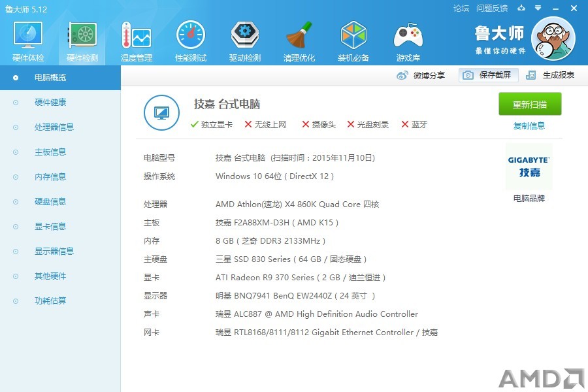Open the 论坛 forum link

461,8
